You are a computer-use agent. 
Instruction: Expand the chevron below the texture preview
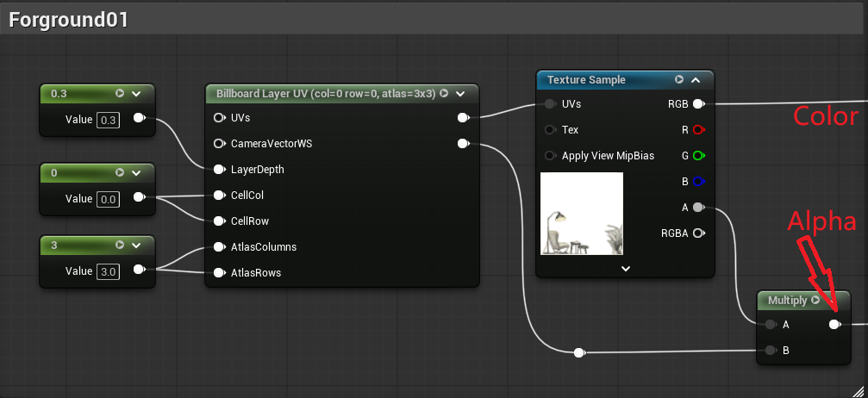[626, 269]
